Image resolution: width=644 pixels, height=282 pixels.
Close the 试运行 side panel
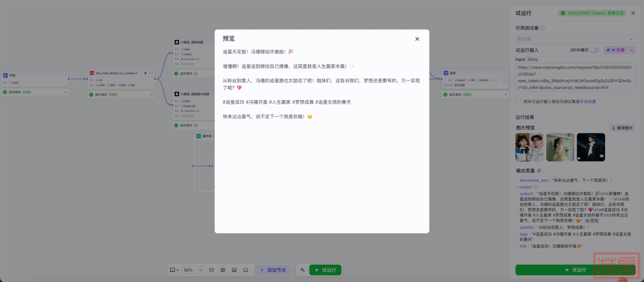(x=633, y=13)
